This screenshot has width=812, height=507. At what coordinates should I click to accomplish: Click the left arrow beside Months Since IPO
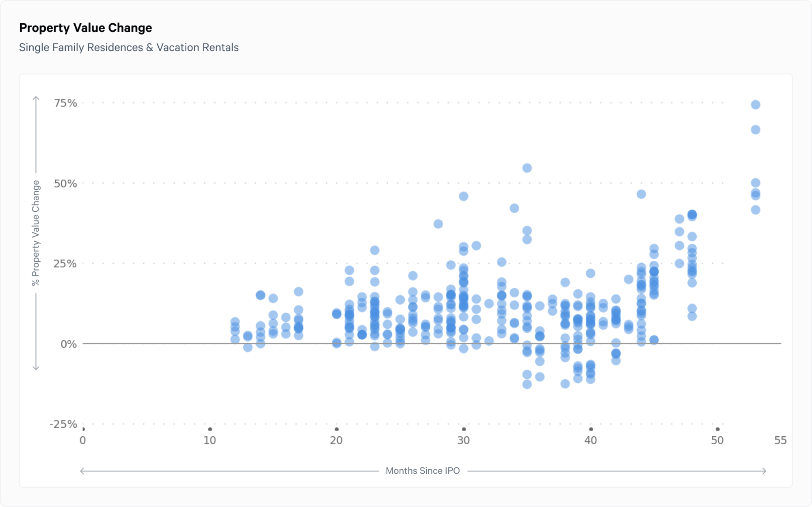[x=82, y=471]
